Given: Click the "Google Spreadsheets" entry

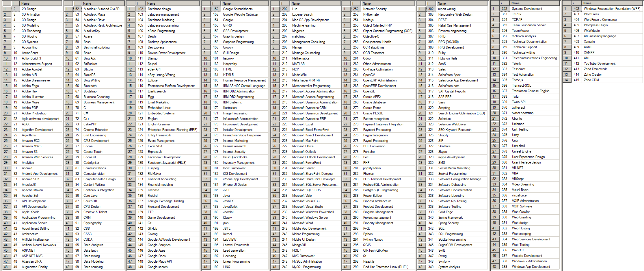Looking at the screenshot, I should 245,9.
